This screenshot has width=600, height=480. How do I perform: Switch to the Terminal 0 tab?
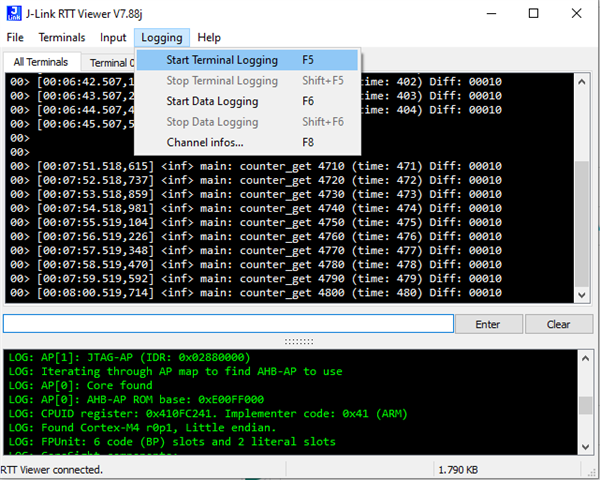(108, 63)
